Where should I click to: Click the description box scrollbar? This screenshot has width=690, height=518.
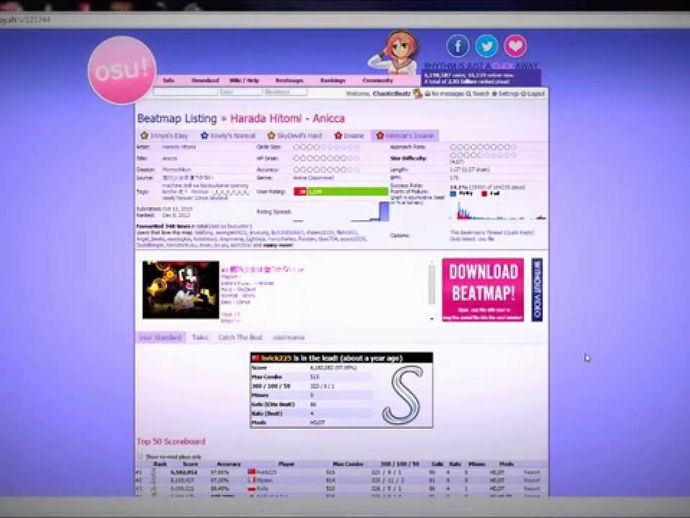click(432, 285)
